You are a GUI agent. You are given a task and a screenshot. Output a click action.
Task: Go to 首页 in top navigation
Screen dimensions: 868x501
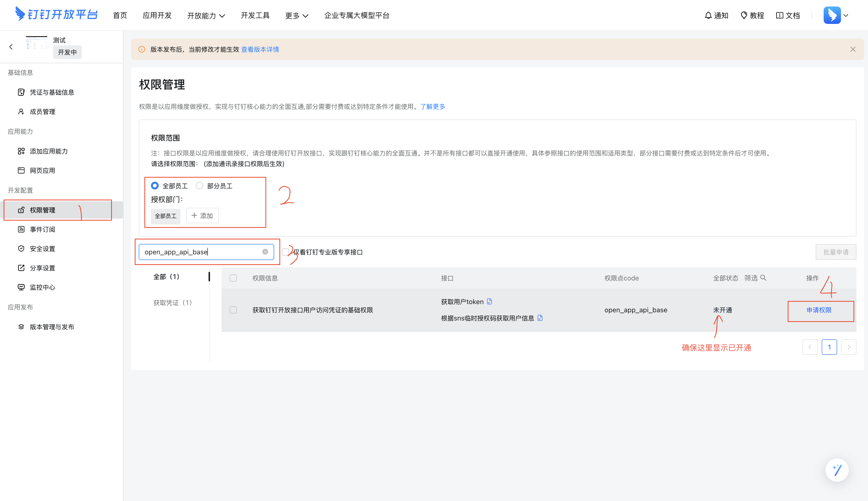pyautogui.click(x=120, y=15)
